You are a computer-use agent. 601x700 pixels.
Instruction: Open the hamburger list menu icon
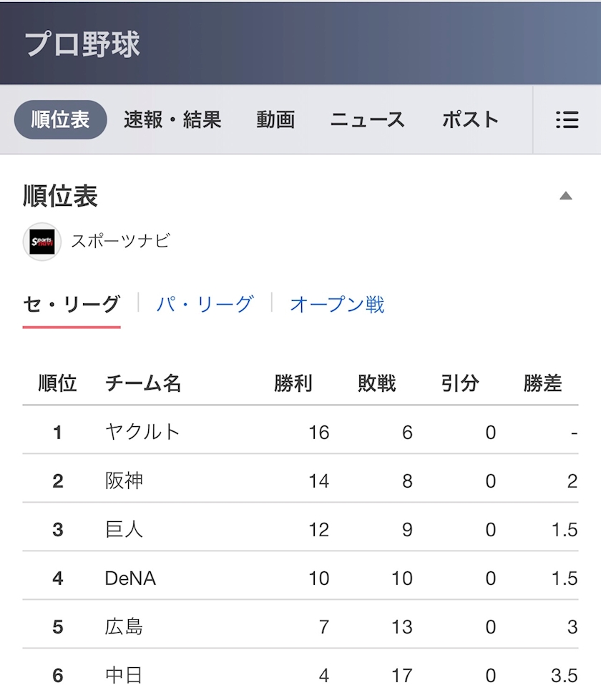(567, 119)
